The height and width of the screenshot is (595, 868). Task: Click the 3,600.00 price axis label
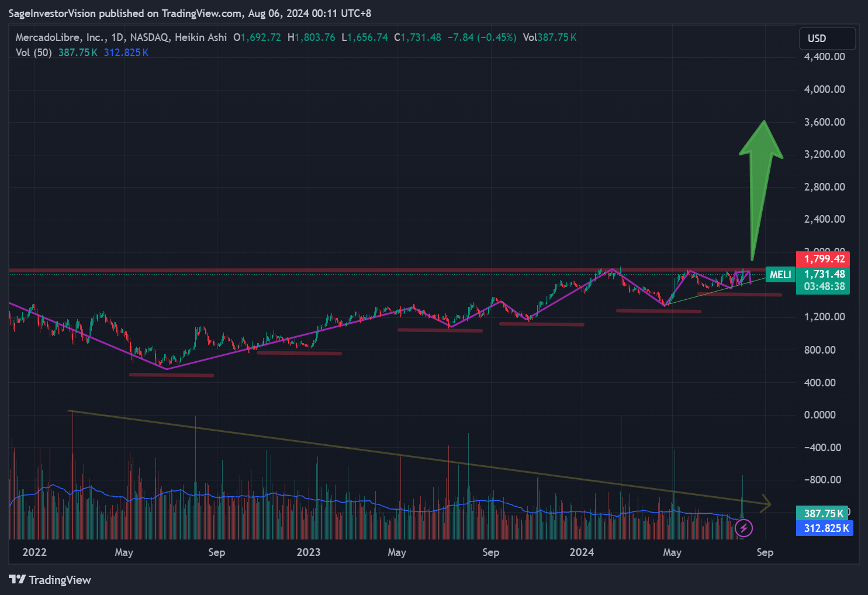tap(824, 122)
